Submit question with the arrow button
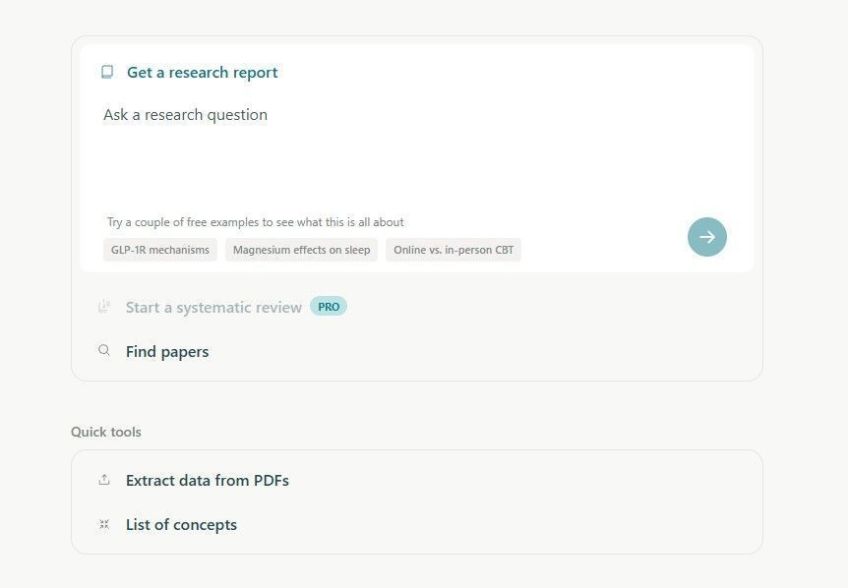The height and width of the screenshot is (588, 848). [707, 237]
